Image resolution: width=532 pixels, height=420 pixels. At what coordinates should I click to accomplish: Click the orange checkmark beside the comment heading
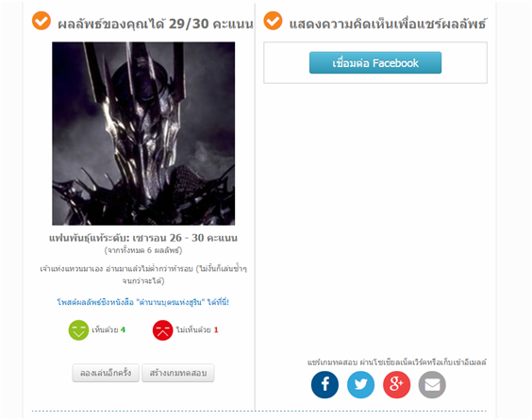(x=273, y=21)
